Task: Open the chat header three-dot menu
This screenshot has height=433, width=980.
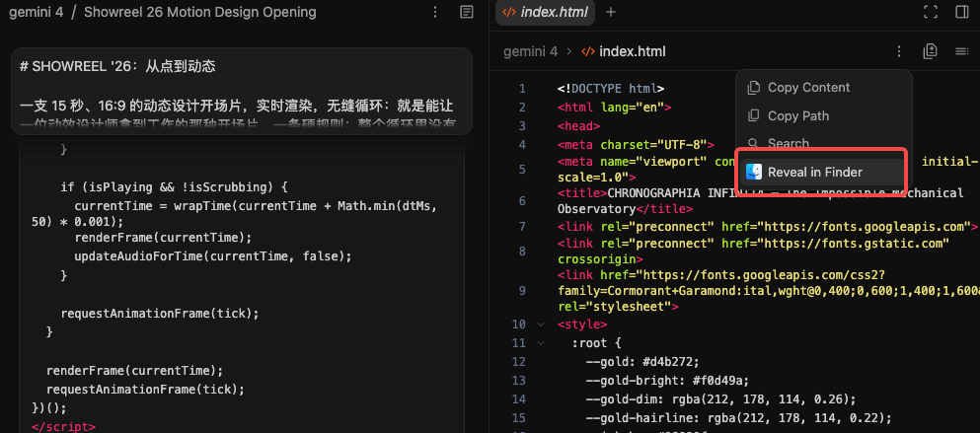Action: [x=435, y=12]
